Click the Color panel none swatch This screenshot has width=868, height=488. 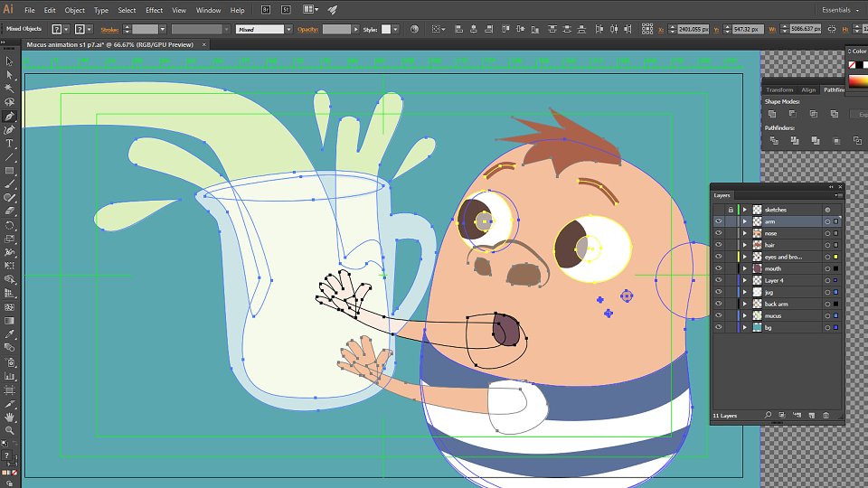coord(853,65)
